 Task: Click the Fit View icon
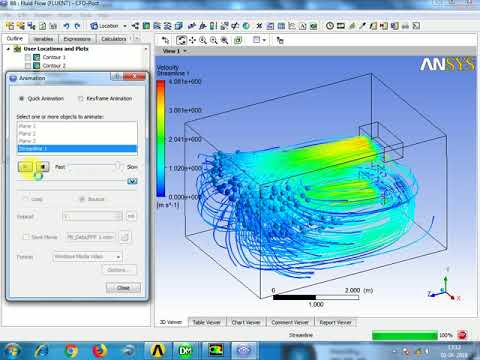click(225, 40)
